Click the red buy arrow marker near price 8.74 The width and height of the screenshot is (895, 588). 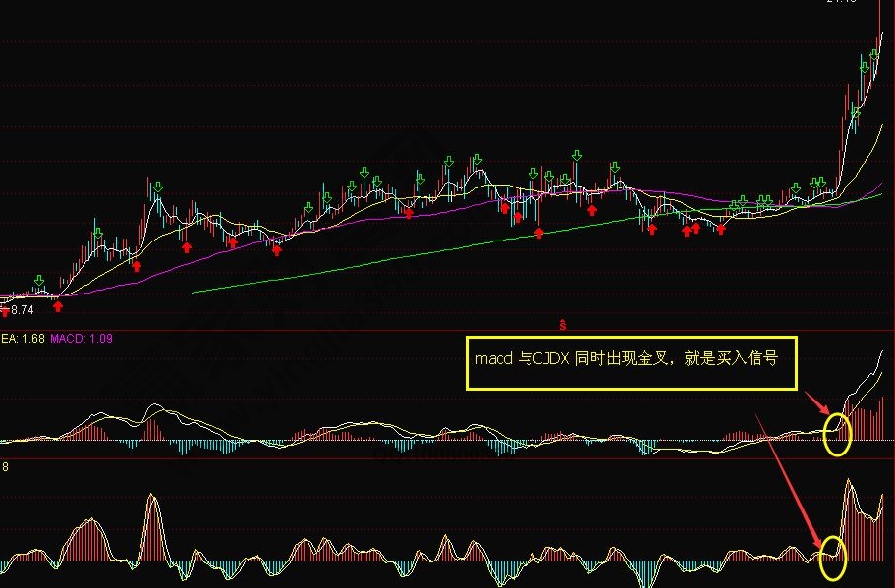click(x=57, y=306)
